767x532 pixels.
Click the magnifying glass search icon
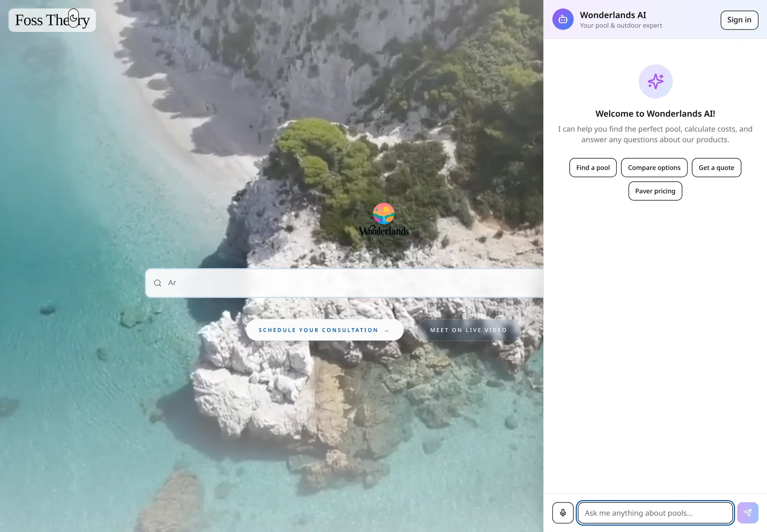158,283
